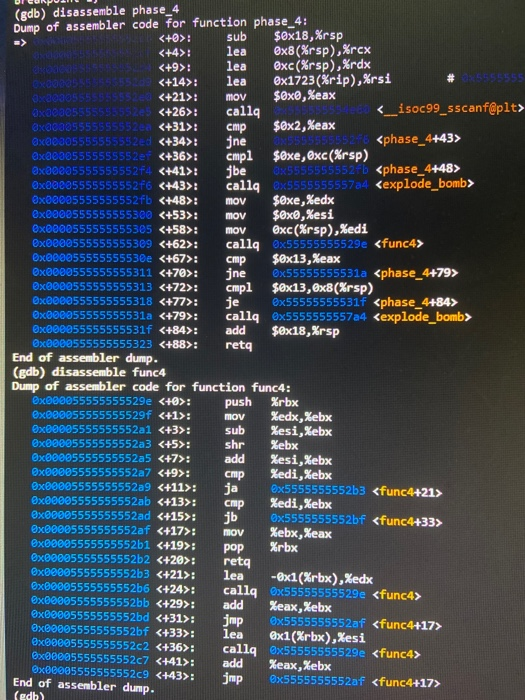
Task: Click explode_bomb label at phase_4+79
Action: (423, 317)
